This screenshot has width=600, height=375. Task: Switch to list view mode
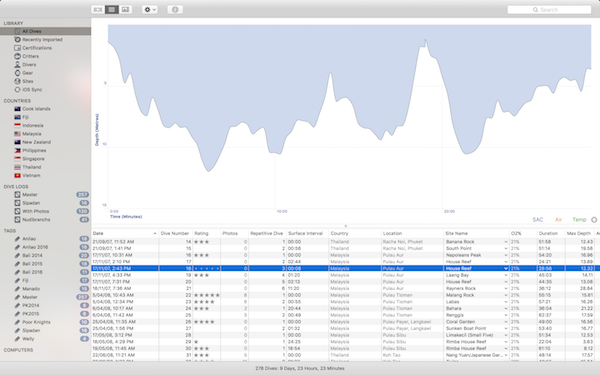[112, 10]
